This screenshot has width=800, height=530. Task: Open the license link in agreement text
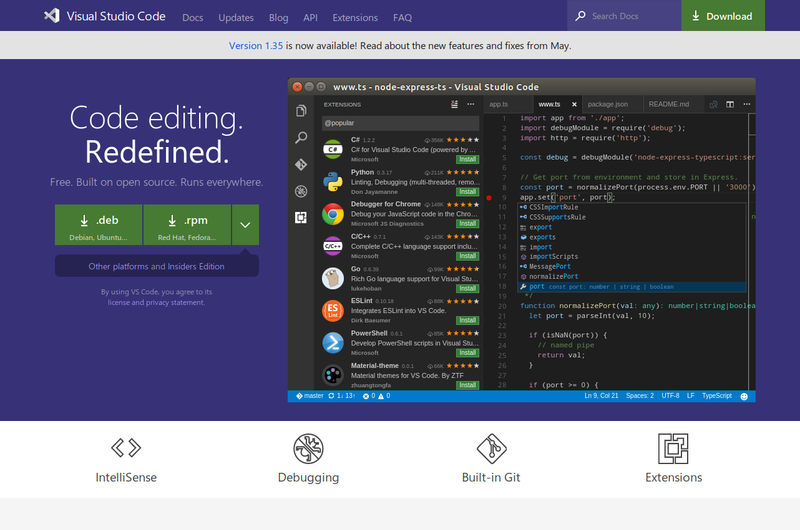coord(116,302)
